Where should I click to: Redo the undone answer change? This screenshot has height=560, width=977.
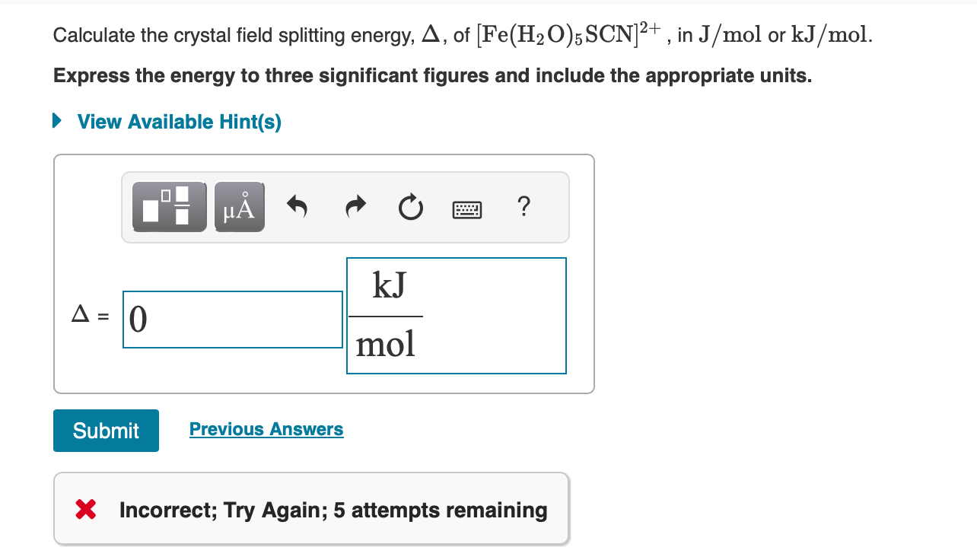(x=354, y=205)
